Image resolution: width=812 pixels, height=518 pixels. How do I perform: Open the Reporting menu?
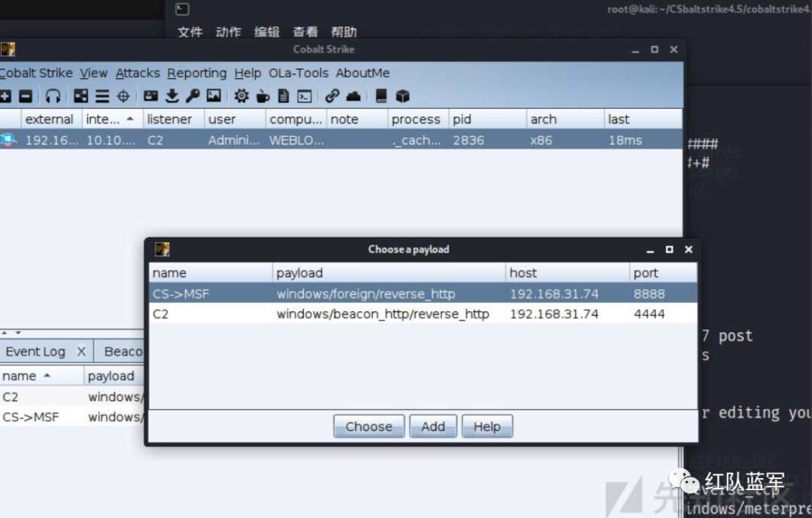tap(197, 73)
